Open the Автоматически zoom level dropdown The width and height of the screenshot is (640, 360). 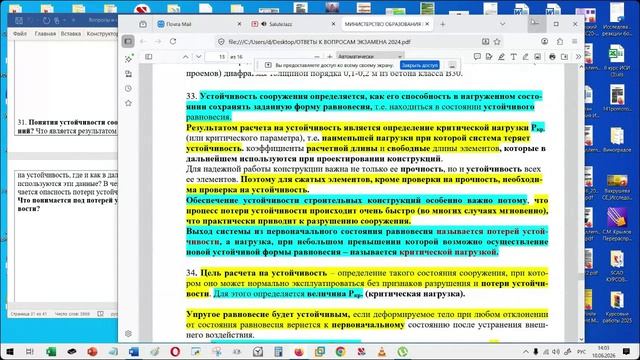[x=370, y=56]
